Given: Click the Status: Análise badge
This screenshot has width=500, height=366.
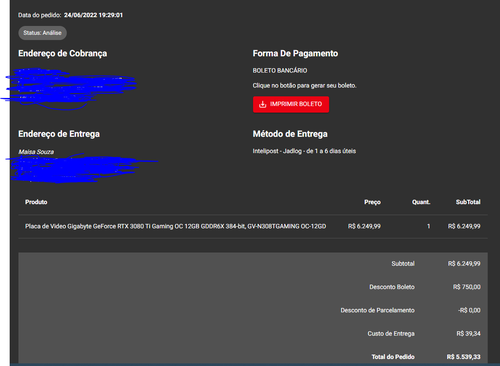Looking at the screenshot, I should point(42,33).
